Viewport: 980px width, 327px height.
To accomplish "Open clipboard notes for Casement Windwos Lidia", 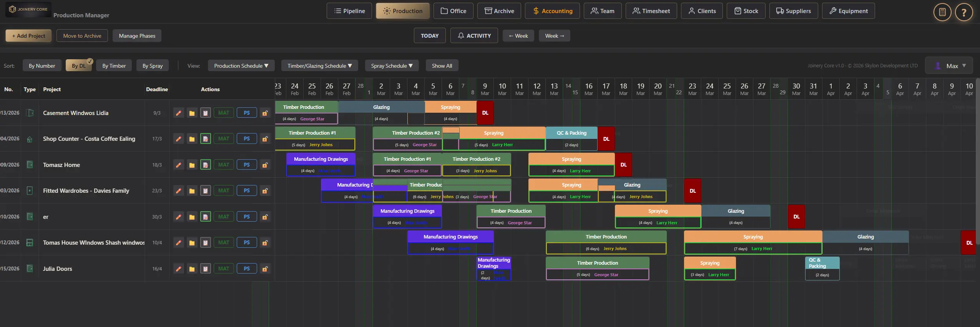I will pos(206,113).
